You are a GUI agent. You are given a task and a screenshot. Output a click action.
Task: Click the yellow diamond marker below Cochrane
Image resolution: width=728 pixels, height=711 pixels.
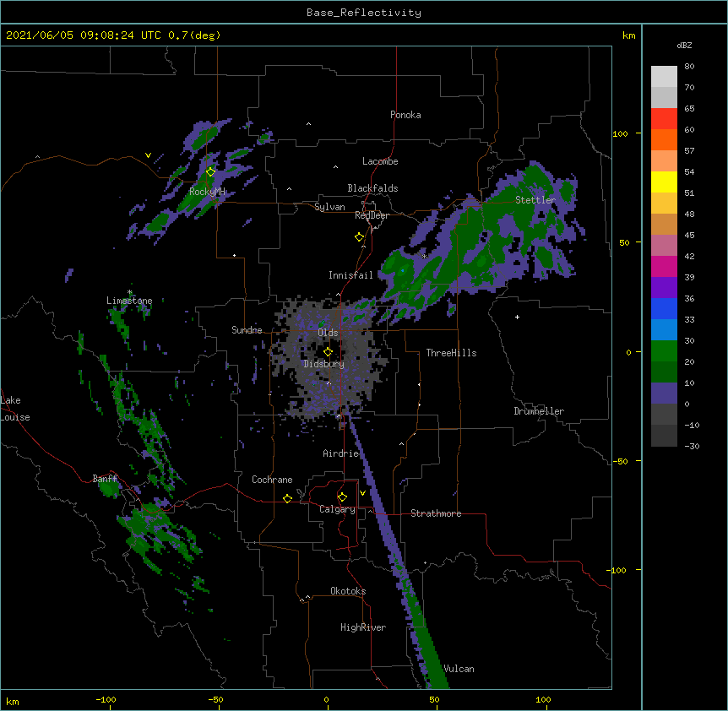coord(287,498)
